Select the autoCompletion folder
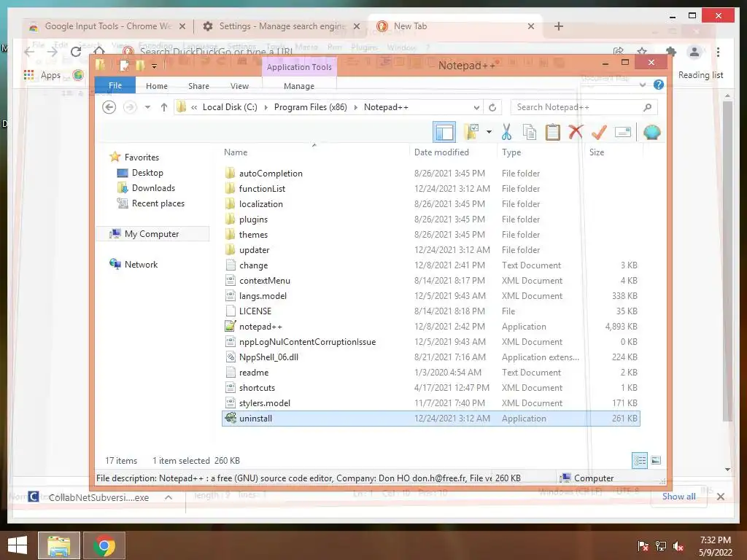 click(x=271, y=174)
